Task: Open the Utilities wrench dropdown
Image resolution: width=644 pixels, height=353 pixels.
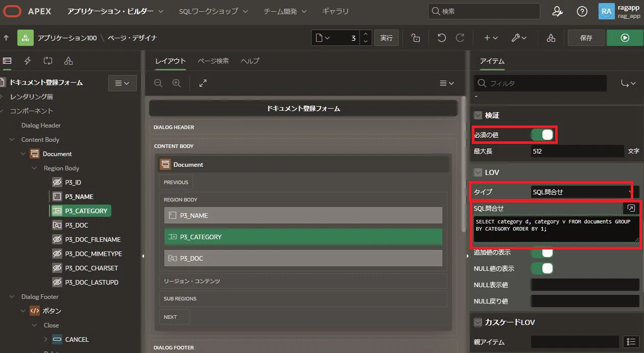Action: [x=518, y=38]
